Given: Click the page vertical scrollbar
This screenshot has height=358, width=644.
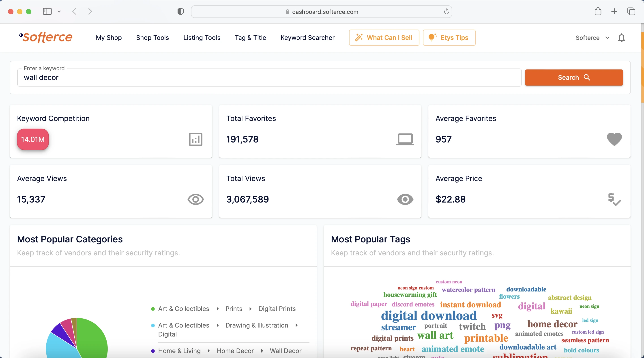Looking at the screenshot, I should [642, 68].
